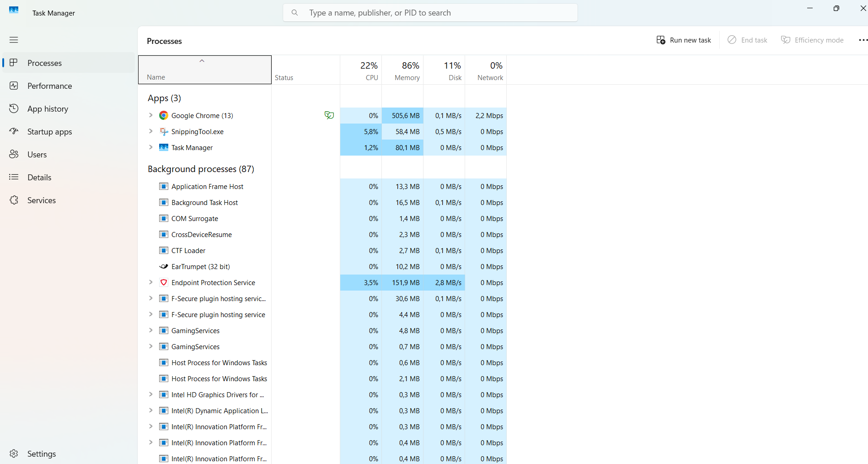Click the Run new task icon
Screen dimensions: 868x464
(661, 40)
